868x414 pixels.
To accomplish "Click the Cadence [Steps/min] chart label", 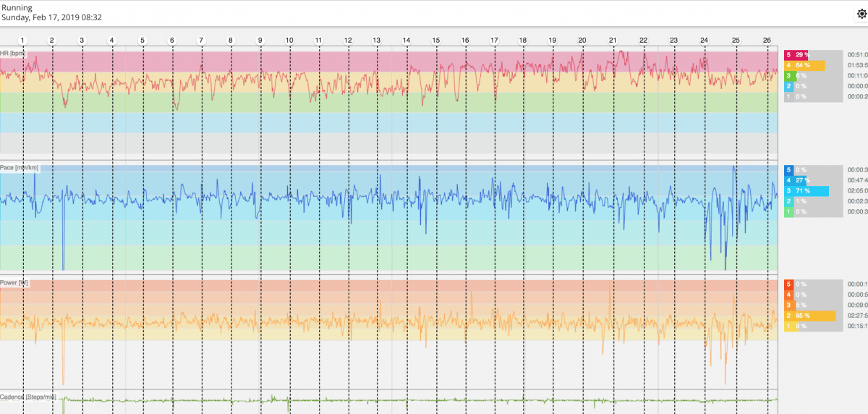I will pos(27,397).
